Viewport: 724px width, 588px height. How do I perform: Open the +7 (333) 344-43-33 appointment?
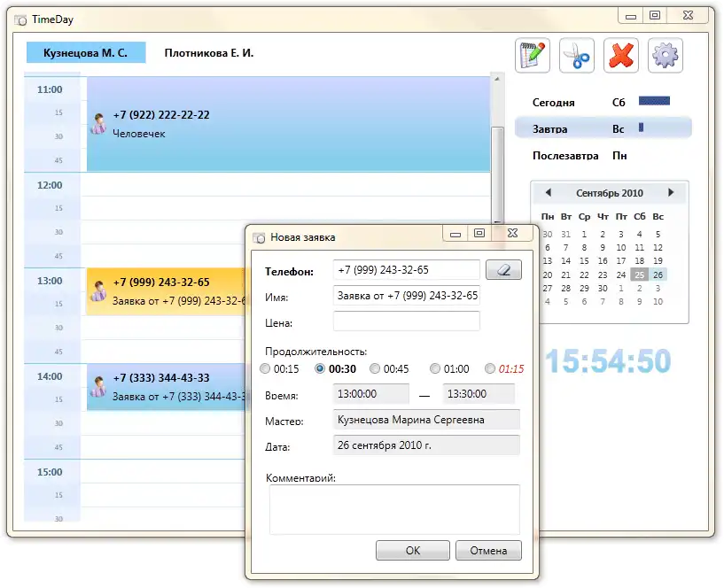[x=167, y=387]
